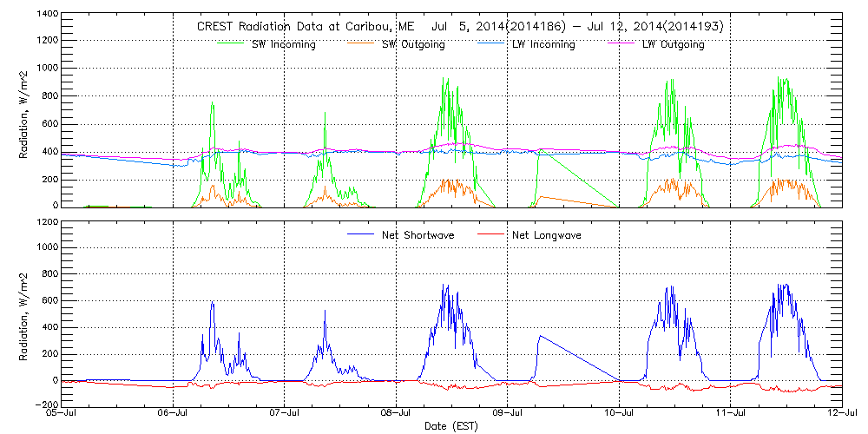Click the SW Outgoing legend label
The width and height of the screenshot is (868, 434).
(413, 44)
